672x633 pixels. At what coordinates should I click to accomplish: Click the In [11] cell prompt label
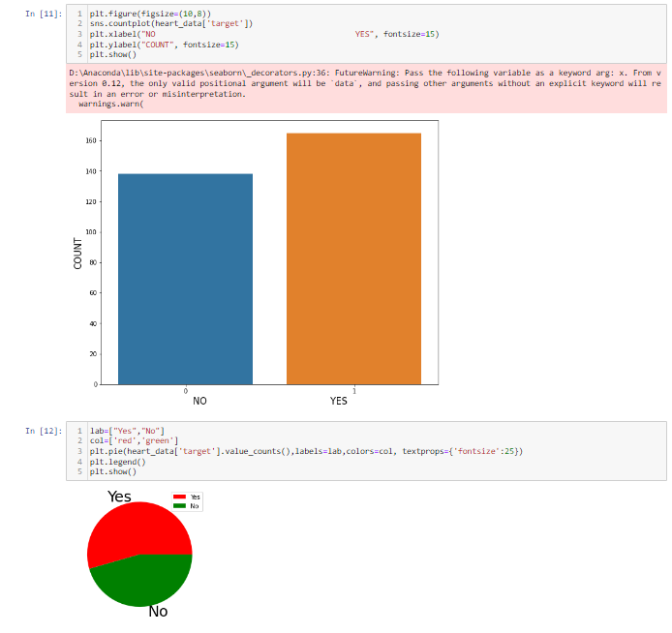[x=44, y=14]
